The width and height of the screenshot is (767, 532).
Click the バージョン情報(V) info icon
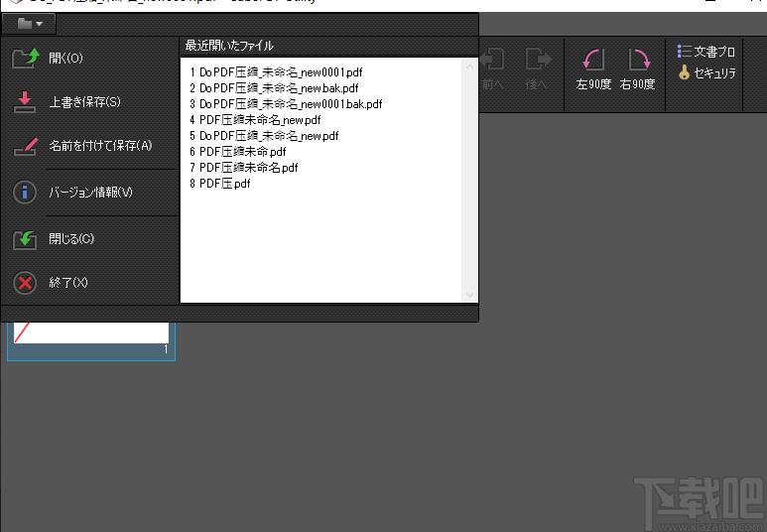click(25, 192)
